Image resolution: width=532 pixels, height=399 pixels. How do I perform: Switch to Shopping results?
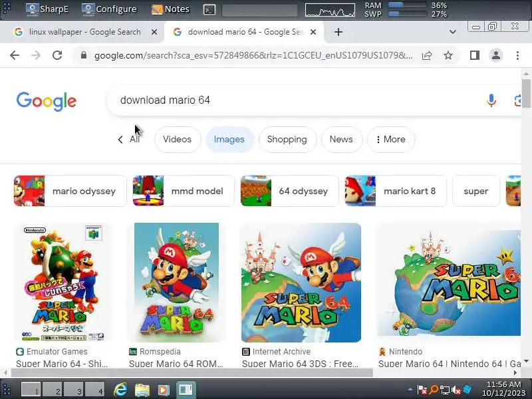point(287,140)
